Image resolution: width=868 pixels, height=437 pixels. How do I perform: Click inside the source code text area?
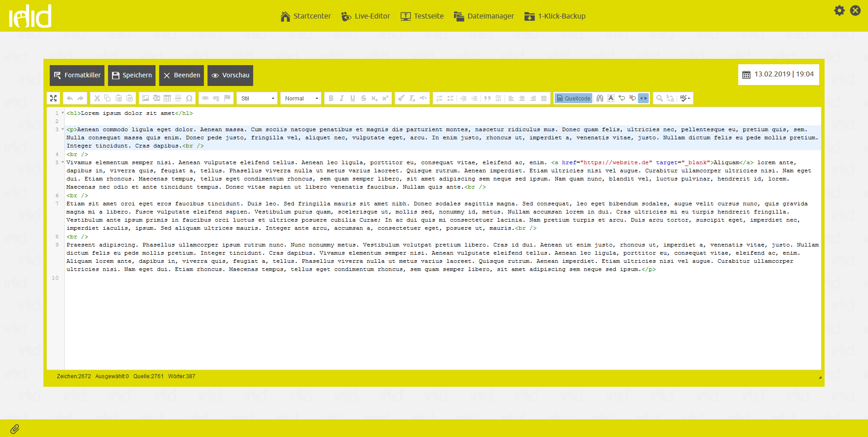point(442,238)
